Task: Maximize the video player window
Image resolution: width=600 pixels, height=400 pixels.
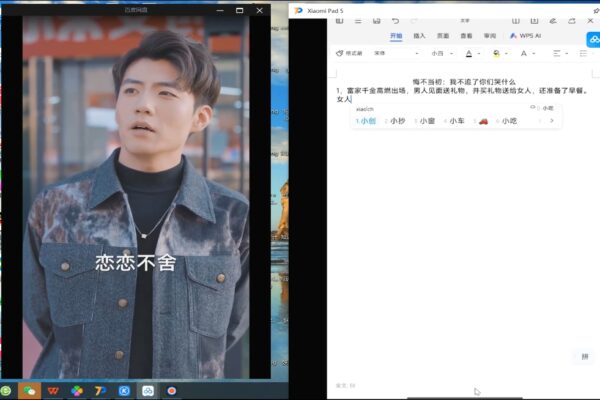Action: pyautogui.click(x=240, y=10)
